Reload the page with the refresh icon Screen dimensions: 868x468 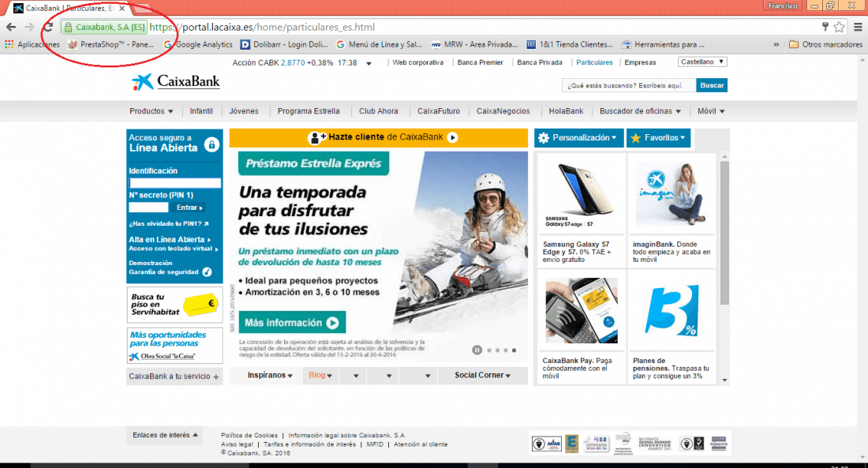tap(48, 27)
